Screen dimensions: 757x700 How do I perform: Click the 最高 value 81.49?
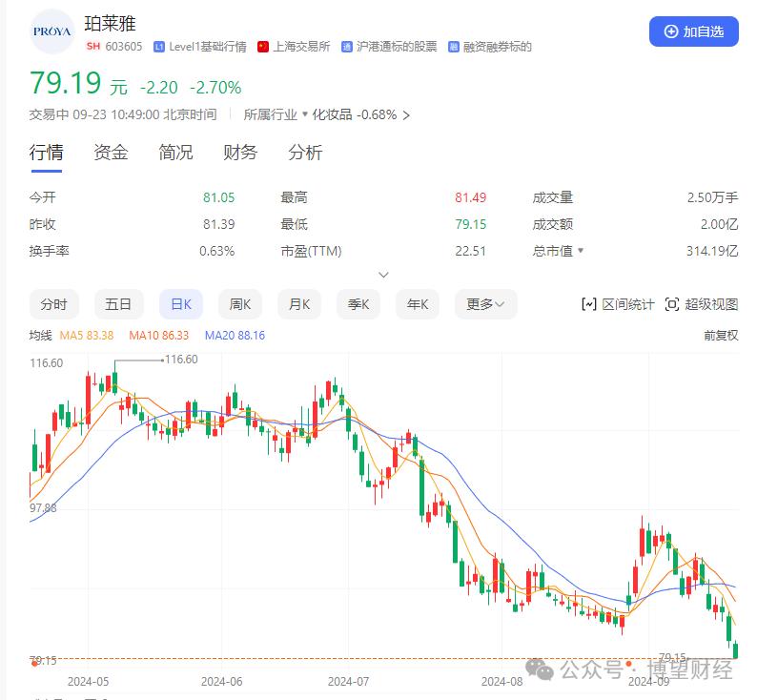tap(471, 197)
